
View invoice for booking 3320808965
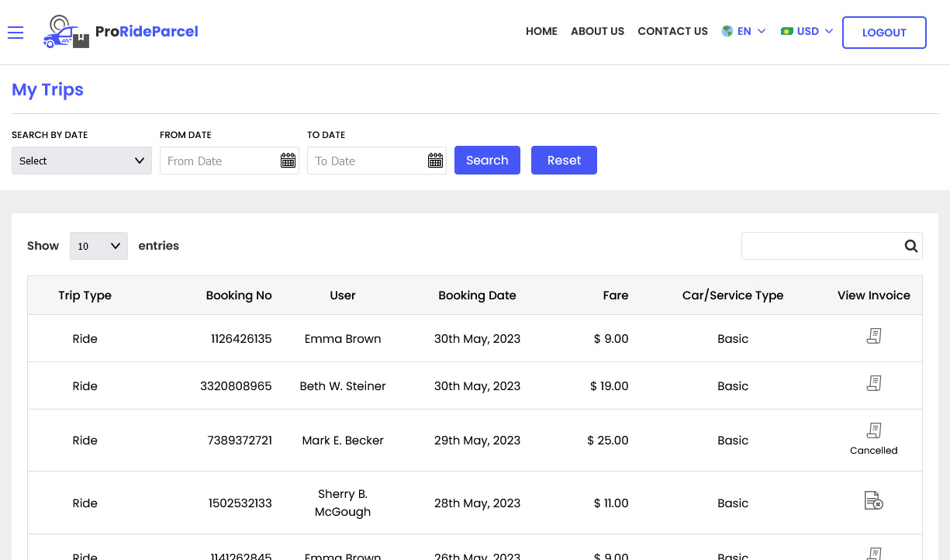[x=874, y=384]
